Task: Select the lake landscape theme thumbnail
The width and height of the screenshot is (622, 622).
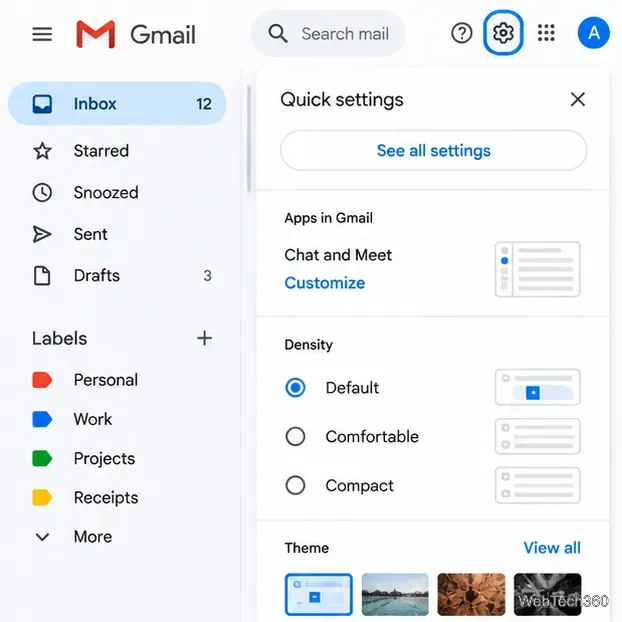Action: coord(395,594)
